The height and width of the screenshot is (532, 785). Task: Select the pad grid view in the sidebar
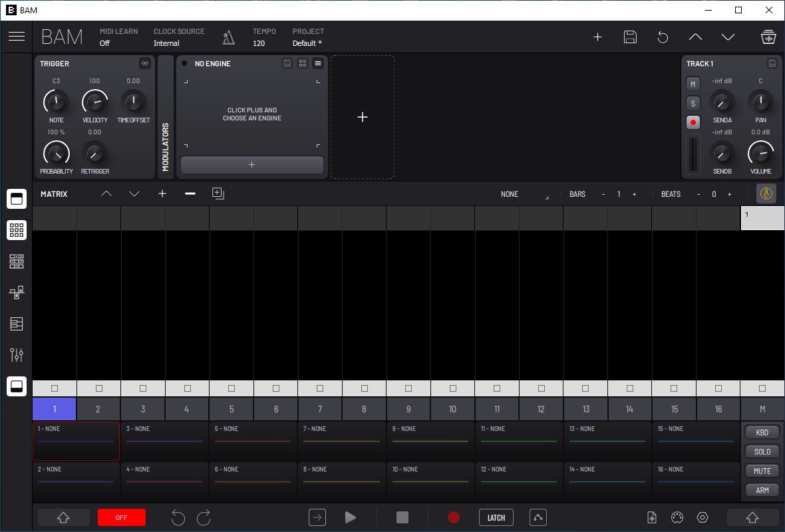(17, 230)
